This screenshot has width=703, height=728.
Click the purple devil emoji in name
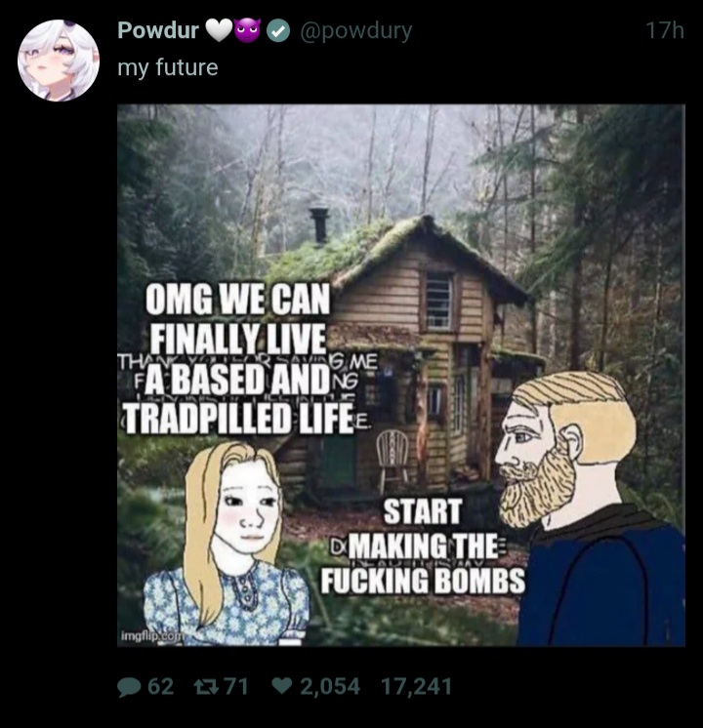tap(249, 30)
